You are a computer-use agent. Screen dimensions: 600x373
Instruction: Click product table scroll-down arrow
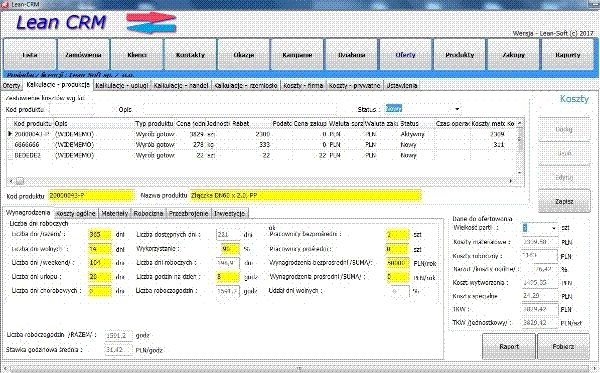(520, 173)
